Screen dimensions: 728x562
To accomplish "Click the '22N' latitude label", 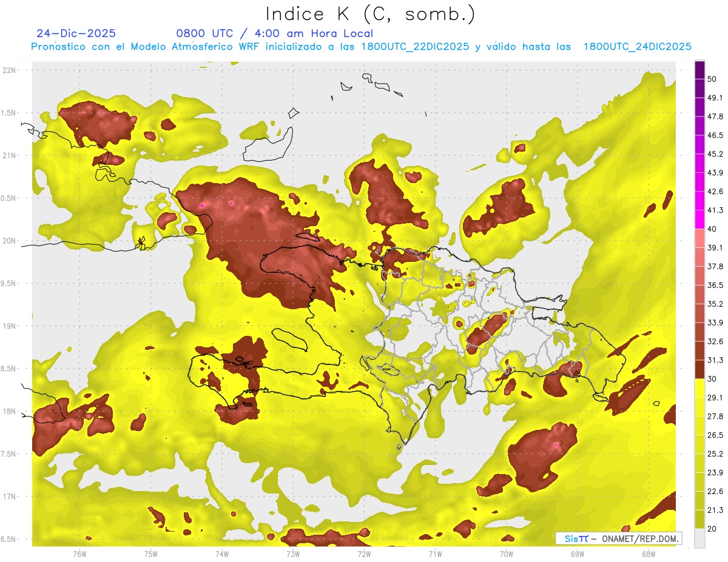I will [10, 70].
